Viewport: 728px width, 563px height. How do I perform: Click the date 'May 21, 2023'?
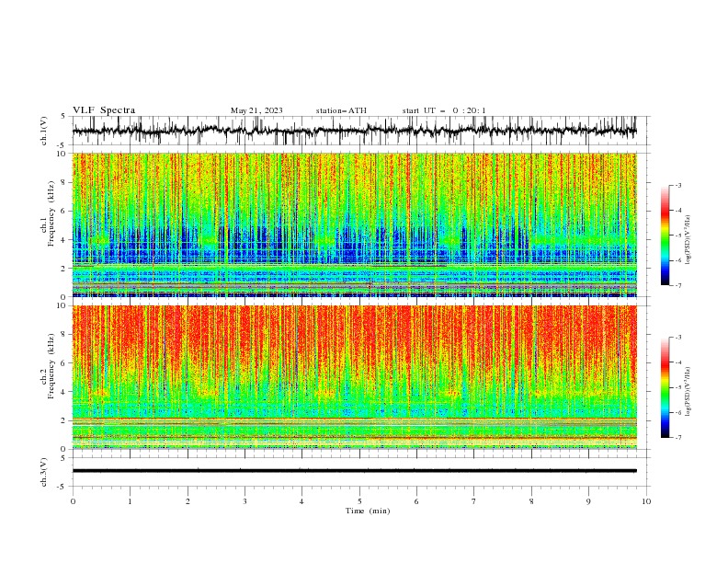pos(256,110)
